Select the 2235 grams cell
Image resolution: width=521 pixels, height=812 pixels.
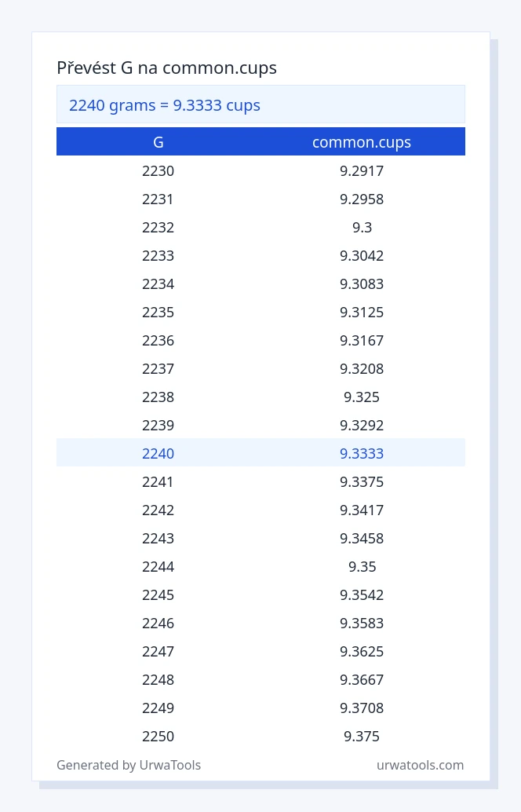point(158,313)
